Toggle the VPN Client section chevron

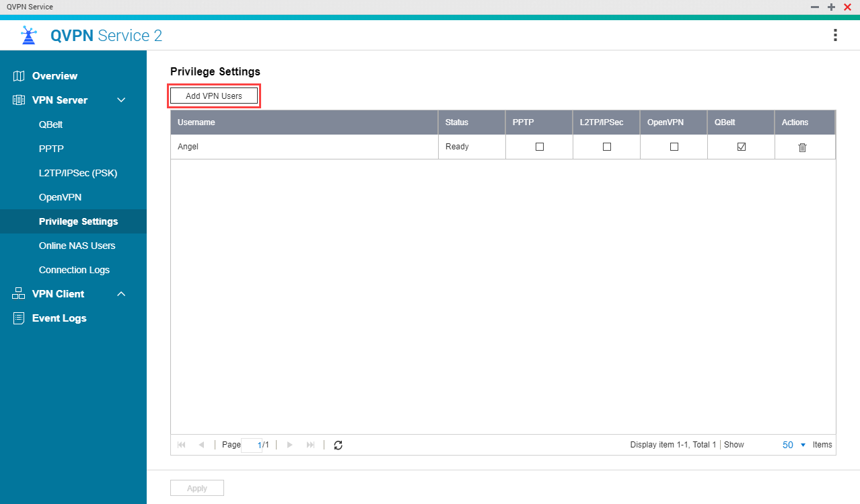[121, 294]
